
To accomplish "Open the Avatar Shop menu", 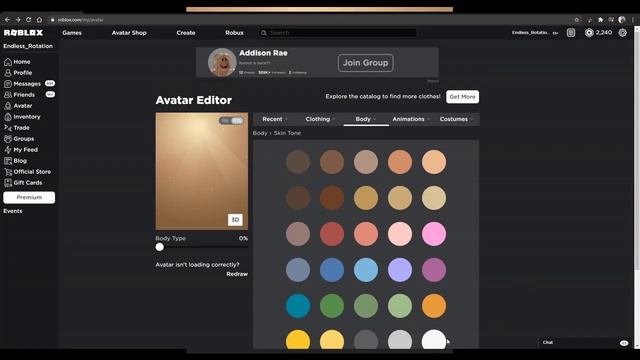I will pos(129,33).
